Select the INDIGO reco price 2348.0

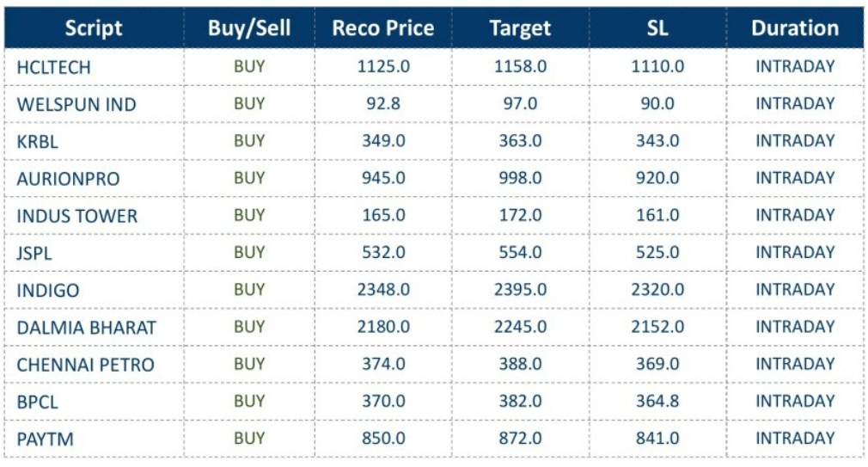(x=383, y=290)
